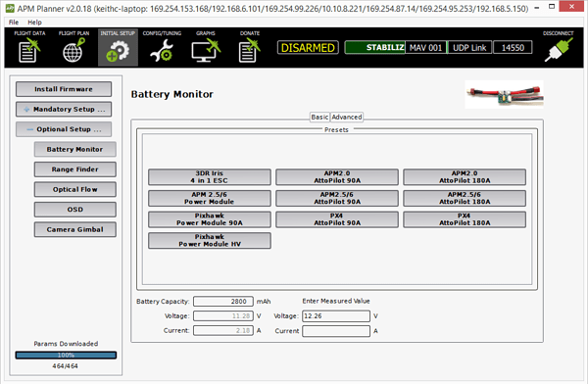Open Battery Monitor setup page
The height and width of the screenshot is (384, 588).
75,149
